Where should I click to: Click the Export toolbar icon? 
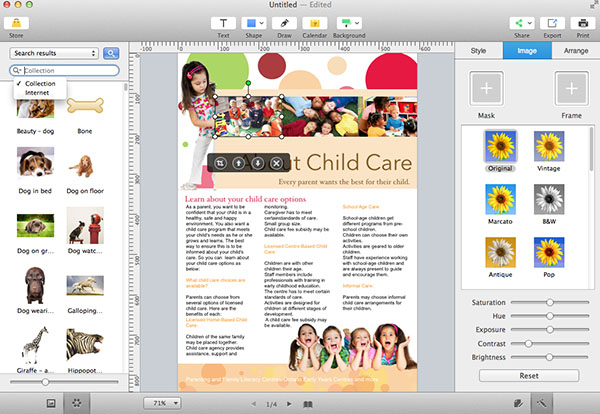click(550, 23)
